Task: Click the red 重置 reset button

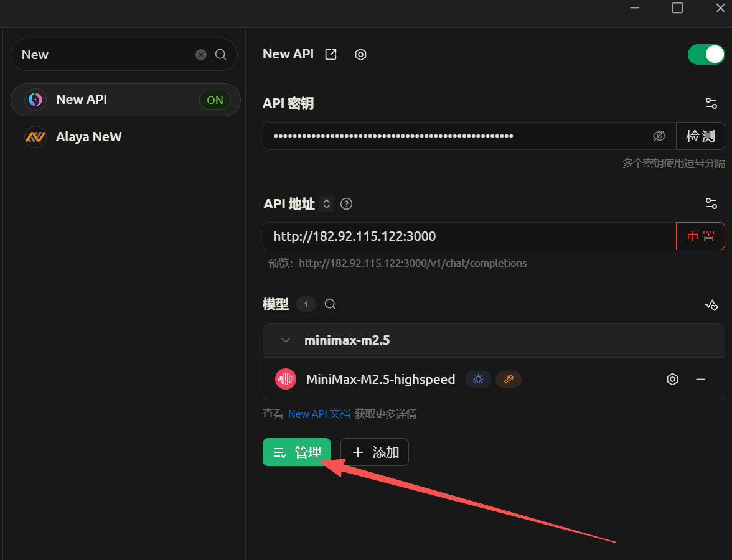Action: pyautogui.click(x=700, y=236)
